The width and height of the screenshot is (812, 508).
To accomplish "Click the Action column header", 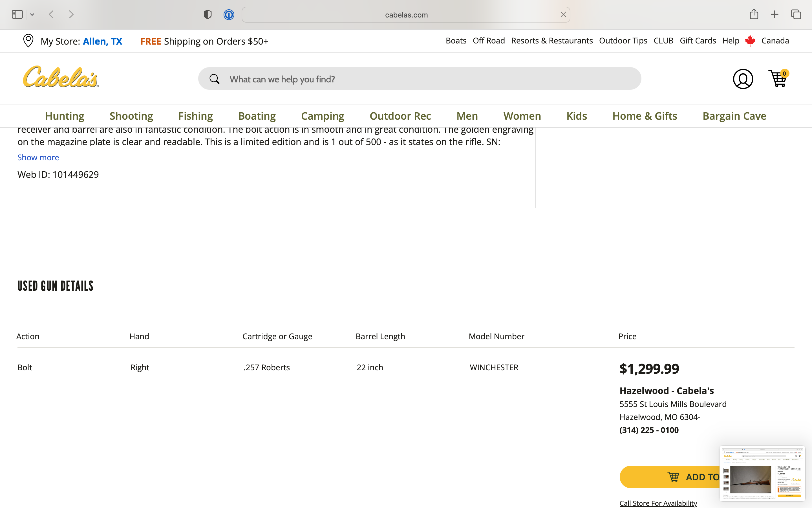I will 28,336.
